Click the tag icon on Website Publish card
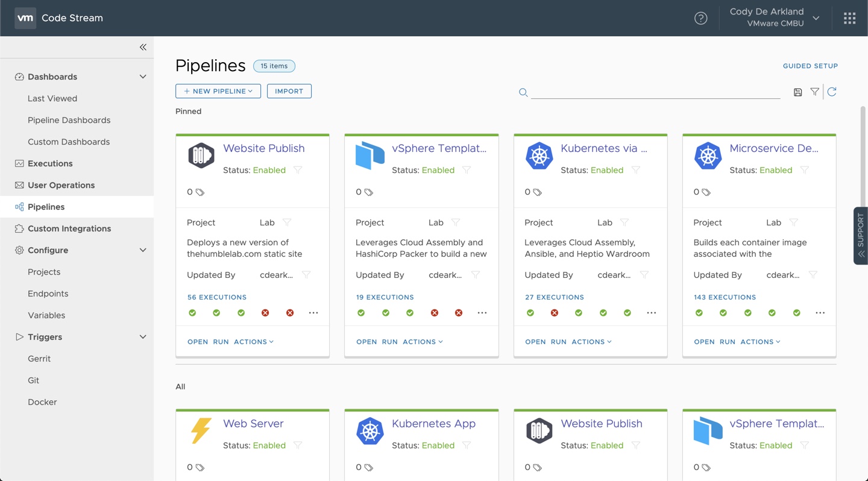This screenshot has height=481, width=868. pyautogui.click(x=200, y=192)
